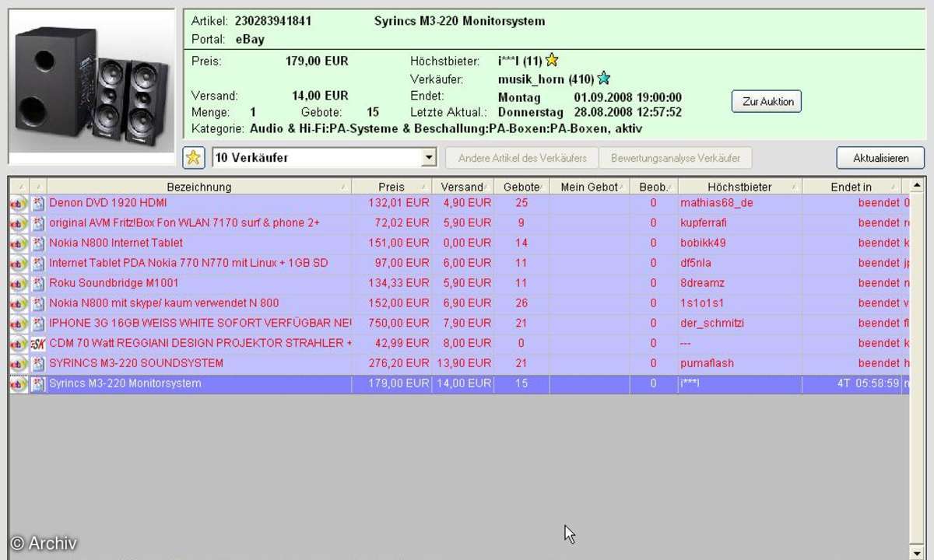Click turquoise star next to musik_horn

[x=604, y=79]
